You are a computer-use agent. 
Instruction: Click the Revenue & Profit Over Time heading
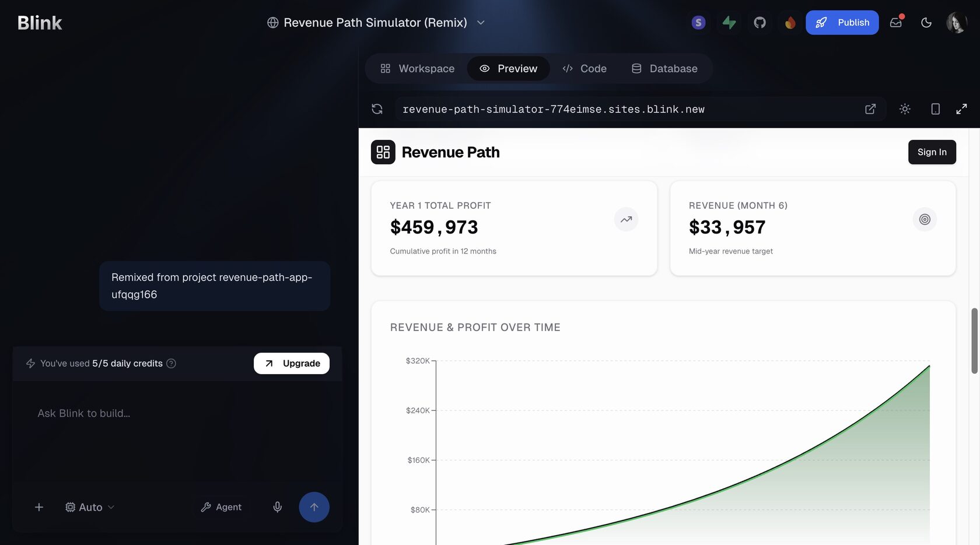[x=475, y=328]
